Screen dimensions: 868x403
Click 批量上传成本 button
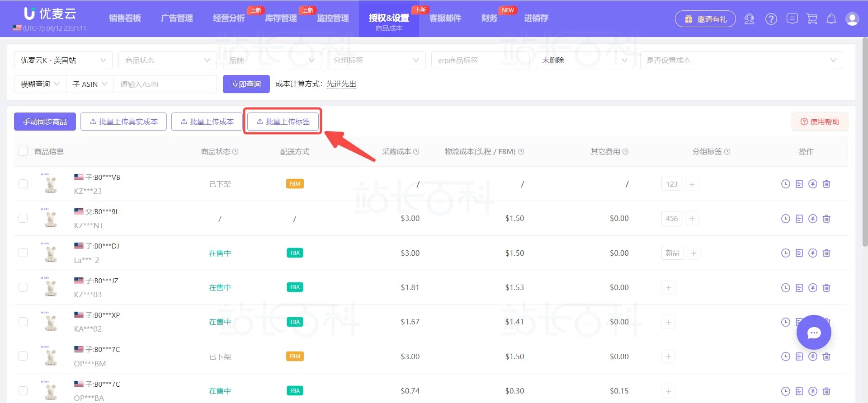click(x=207, y=122)
